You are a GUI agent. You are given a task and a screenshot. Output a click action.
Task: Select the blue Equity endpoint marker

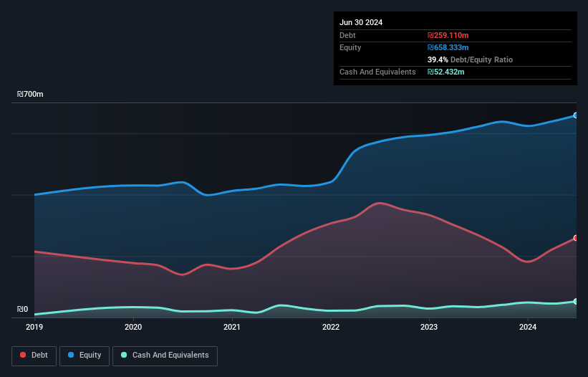click(x=576, y=115)
